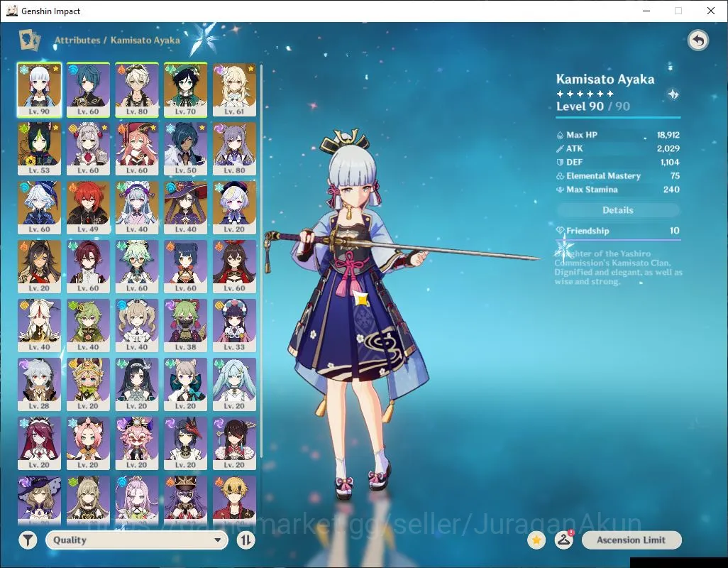Select Kachina's portrait
The height and width of the screenshot is (568, 728).
pyautogui.click(x=88, y=385)
